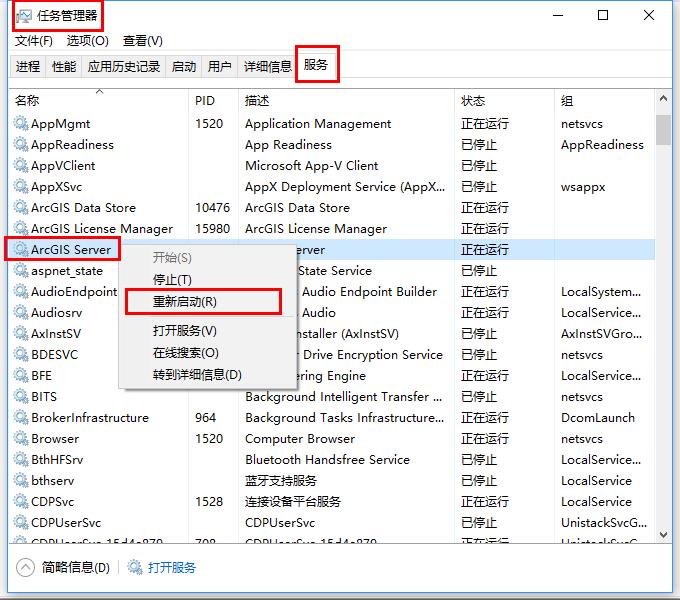The image size is (680, 600).
Task: Click the Task Manager title bar icon
Action: (x=24, y=16)
